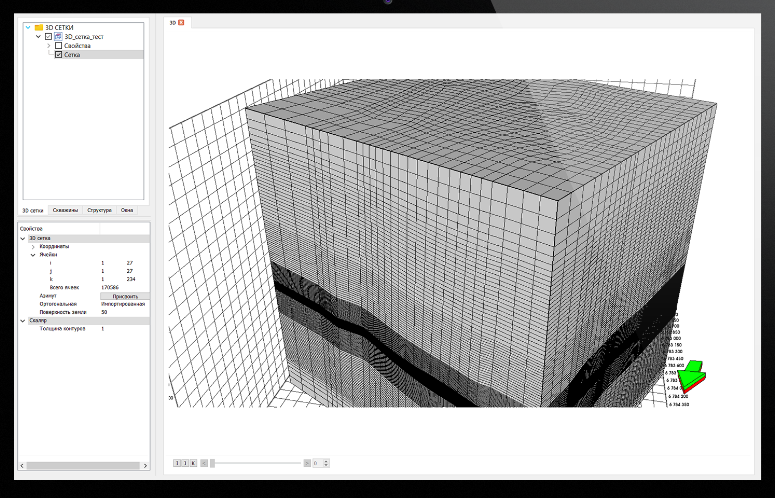Viewport: 775px width, 498px height.
Task: Click the slice position slider track
Action: [255, 463]
